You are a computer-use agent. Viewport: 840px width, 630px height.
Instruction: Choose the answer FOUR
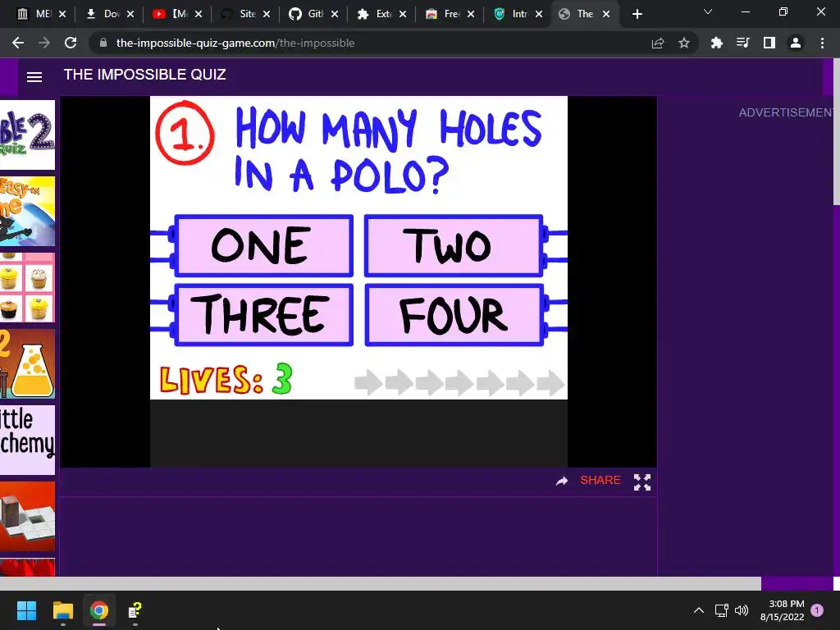pos(454,315)
